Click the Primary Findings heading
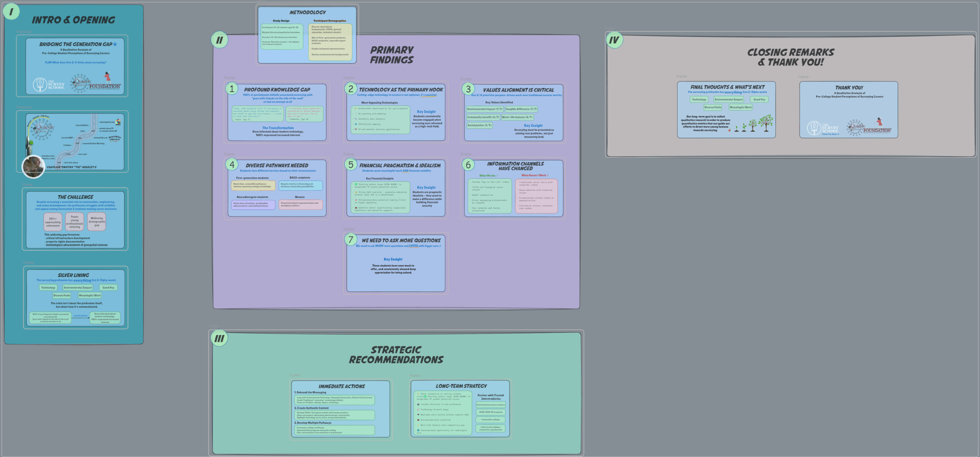The image size is (980, 457). click(392, 55)
